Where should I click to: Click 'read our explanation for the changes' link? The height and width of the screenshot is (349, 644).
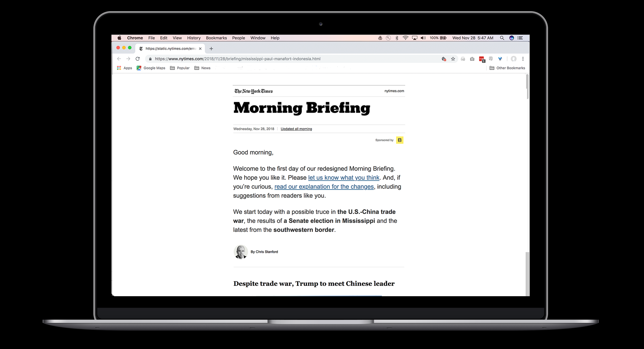pos(324,187)
